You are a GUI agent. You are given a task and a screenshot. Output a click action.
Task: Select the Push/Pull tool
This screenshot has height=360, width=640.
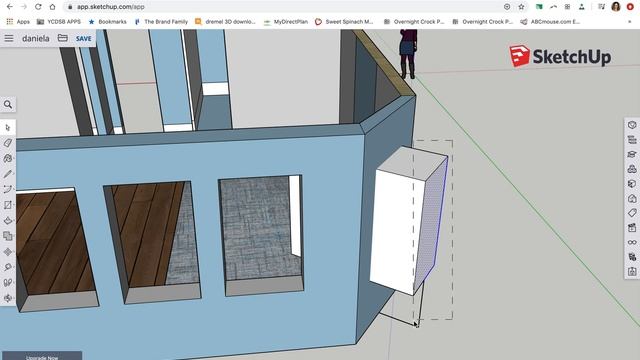point(8,220)
